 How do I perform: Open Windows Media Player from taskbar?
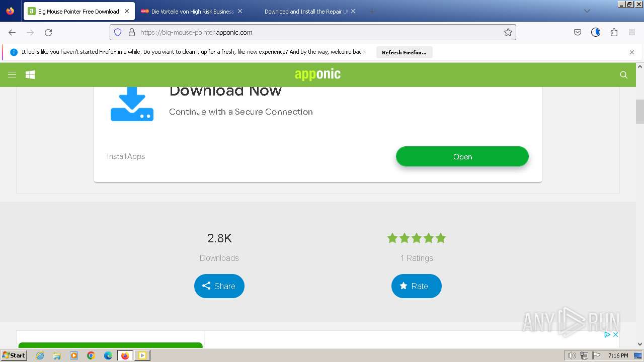click(74, 355)
